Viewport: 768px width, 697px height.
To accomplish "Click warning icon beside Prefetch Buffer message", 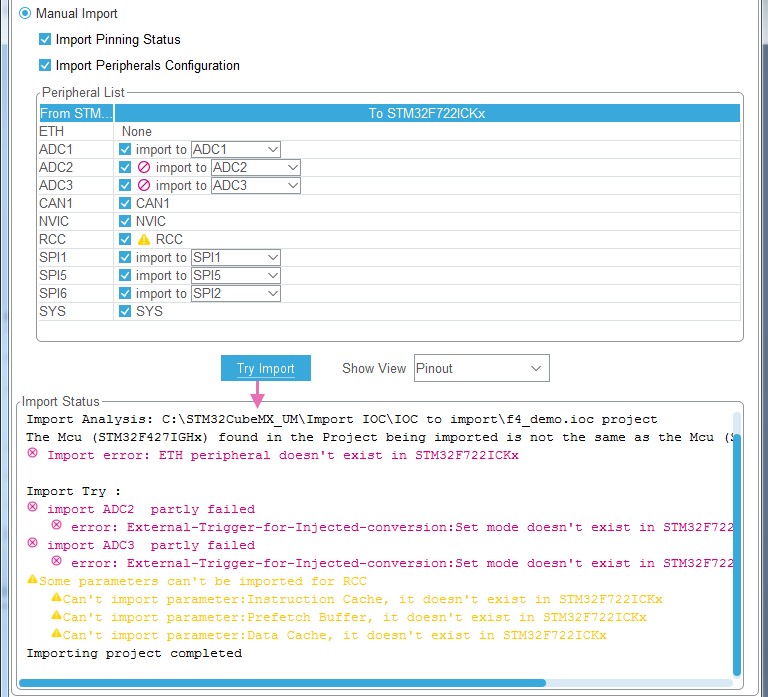I will (56, 615).
